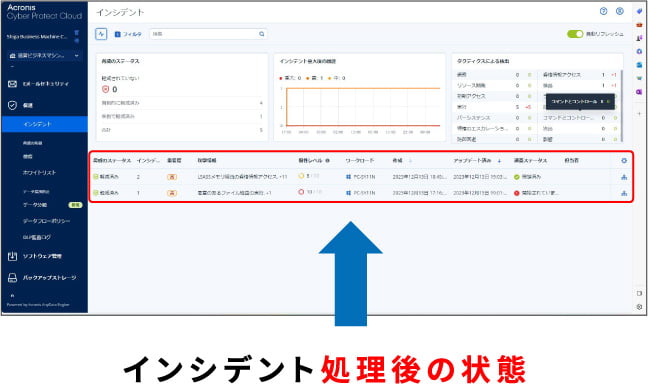Open データフローポリシー in sidebar menu
Image resolution: width=648 pixels, height=384 pixels.
point(46,221)
